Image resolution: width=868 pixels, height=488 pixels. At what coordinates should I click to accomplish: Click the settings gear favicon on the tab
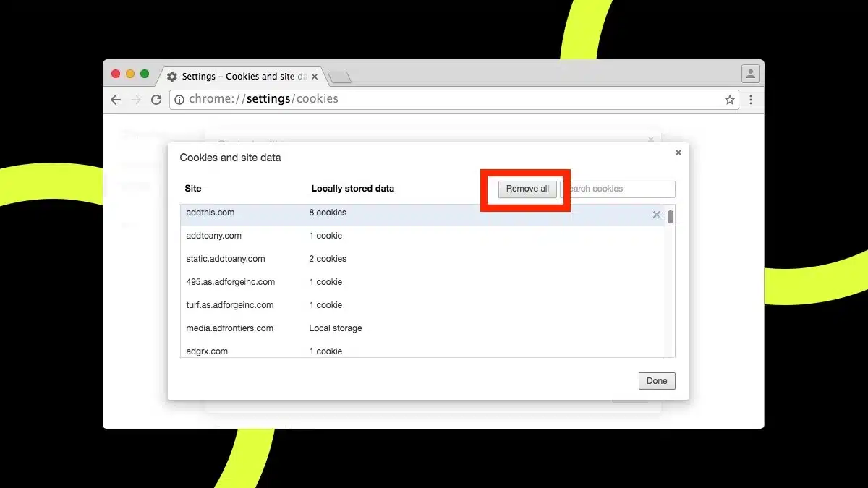[x=171, y=76]
